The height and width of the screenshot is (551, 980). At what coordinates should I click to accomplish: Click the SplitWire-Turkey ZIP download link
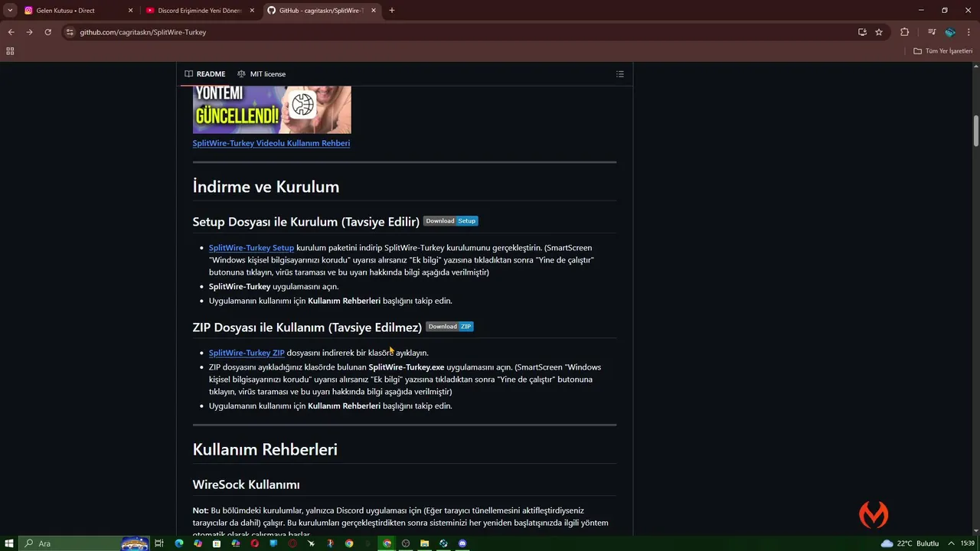[x=247, y=353]
